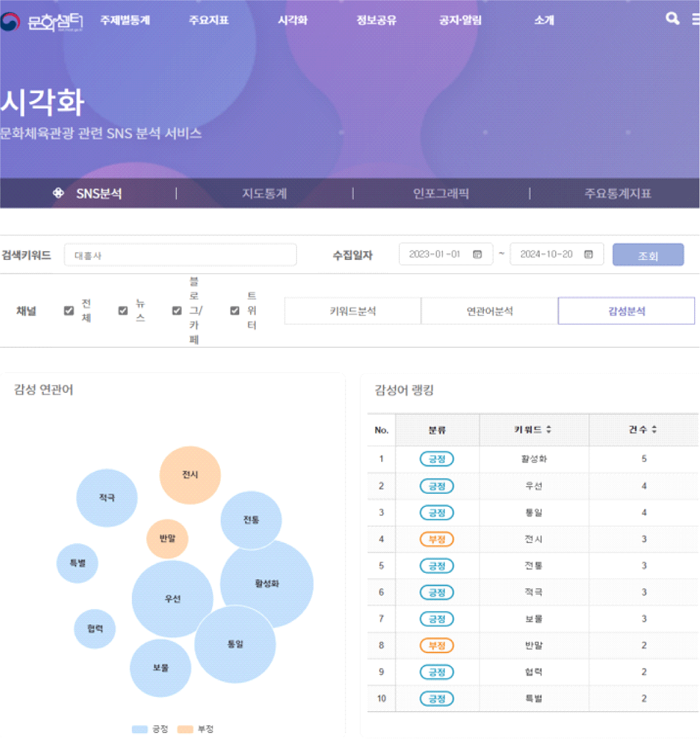Click the orange 부정 legend swatch
Screen dimensions: 700x739
[185, 729]
